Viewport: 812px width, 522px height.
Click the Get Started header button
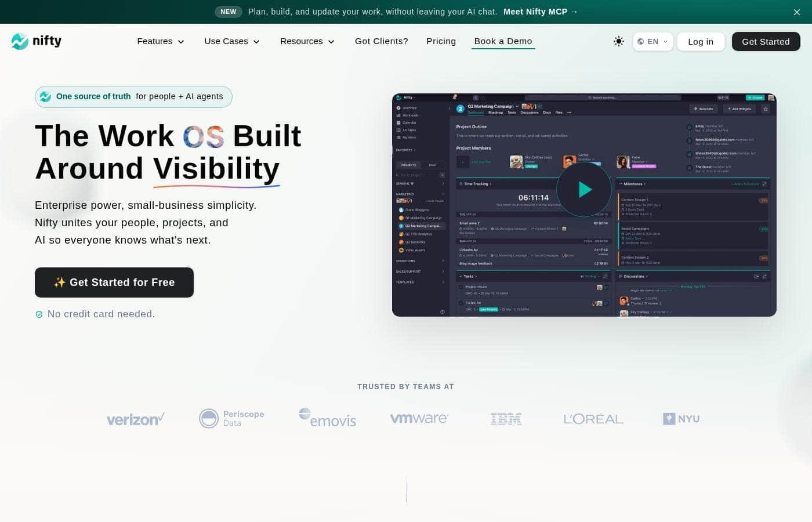point(766,42)
